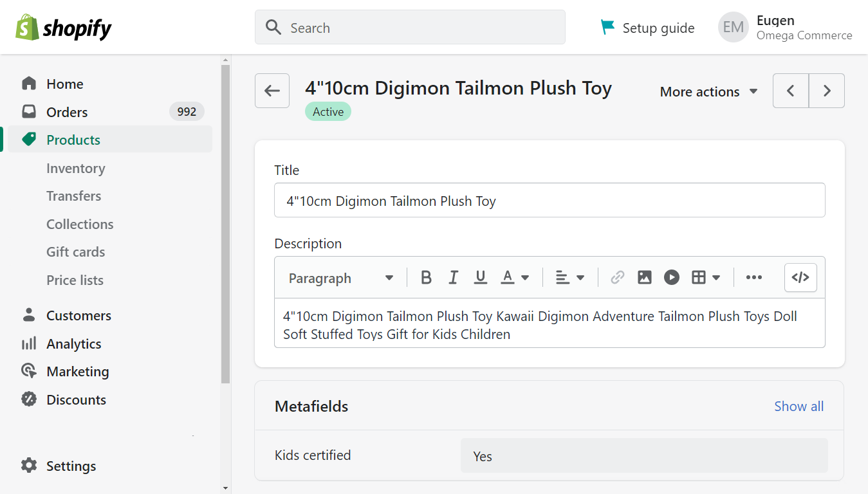The image size is (868, 494).
Task: Click the sidebar scroll up arrow
Action: pos(225,59)
